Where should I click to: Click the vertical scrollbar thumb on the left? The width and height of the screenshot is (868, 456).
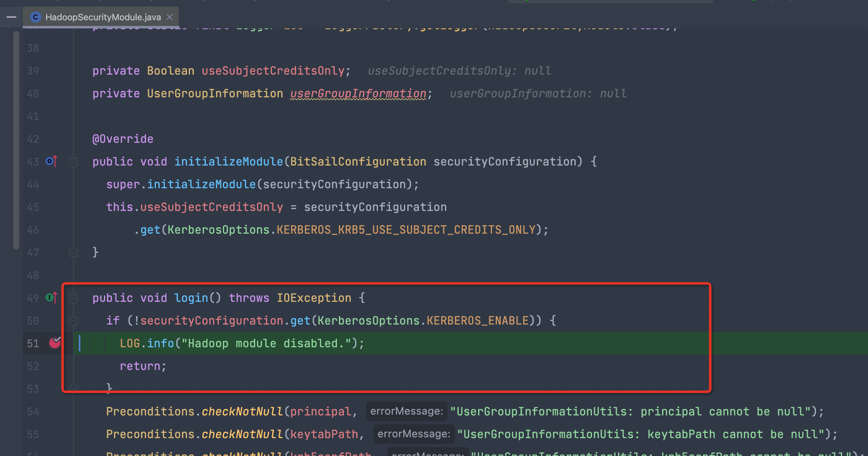tap(16, 140)
